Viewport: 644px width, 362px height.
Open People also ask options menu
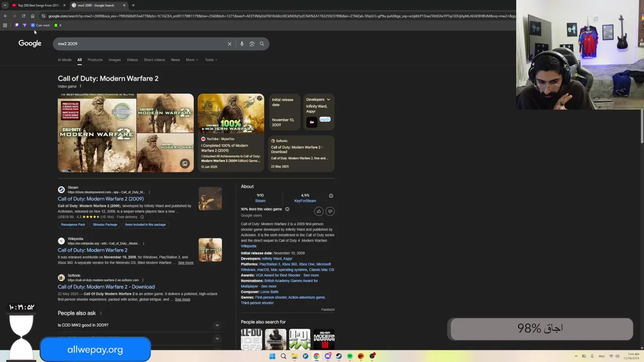pyautogui.click(x=101, y=313)
